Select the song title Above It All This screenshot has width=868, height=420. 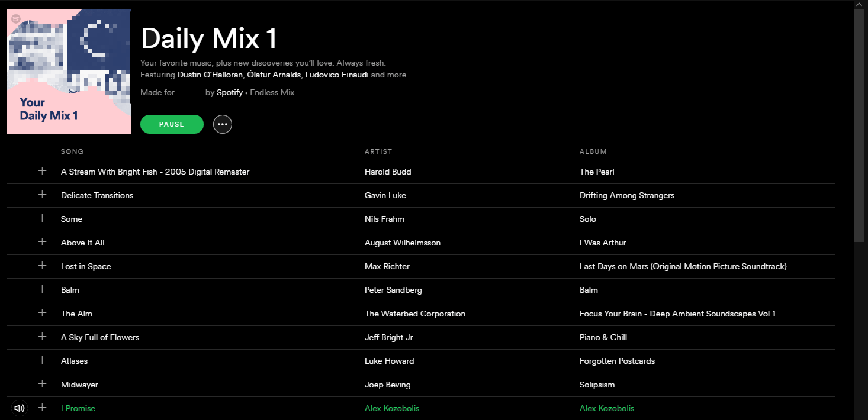[83, 243]
